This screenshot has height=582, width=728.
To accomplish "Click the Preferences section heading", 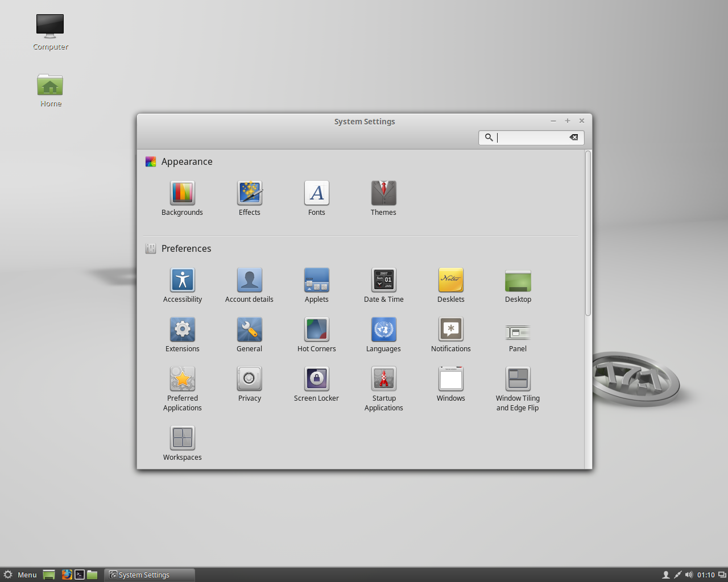I will pyautogui.click(x=186, y=248).
